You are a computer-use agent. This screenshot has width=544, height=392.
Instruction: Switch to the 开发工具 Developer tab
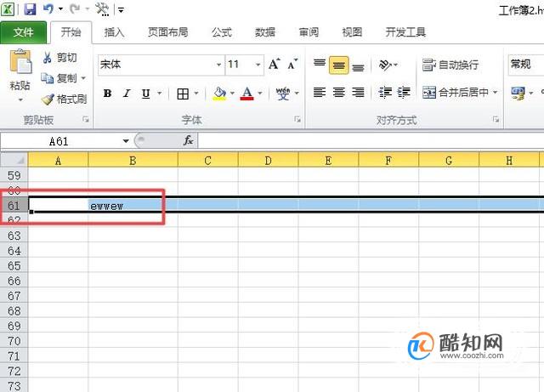(405, 32)
